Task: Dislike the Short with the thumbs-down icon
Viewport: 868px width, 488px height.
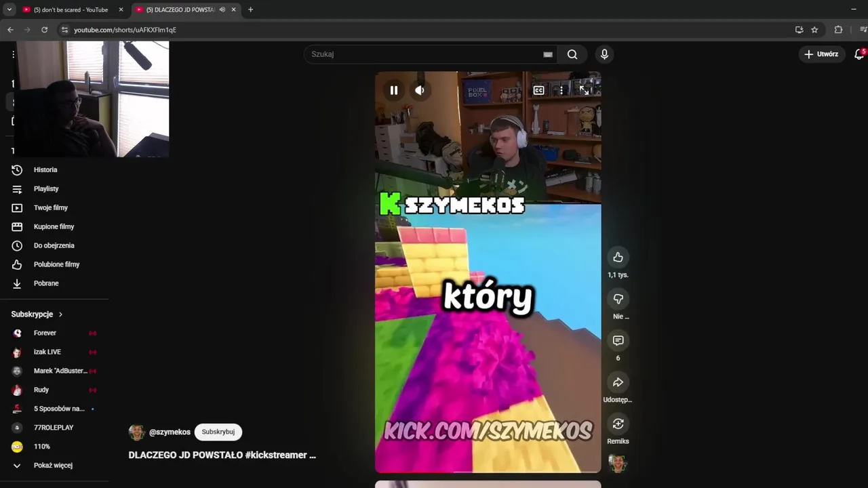Action: click(618, 299)
